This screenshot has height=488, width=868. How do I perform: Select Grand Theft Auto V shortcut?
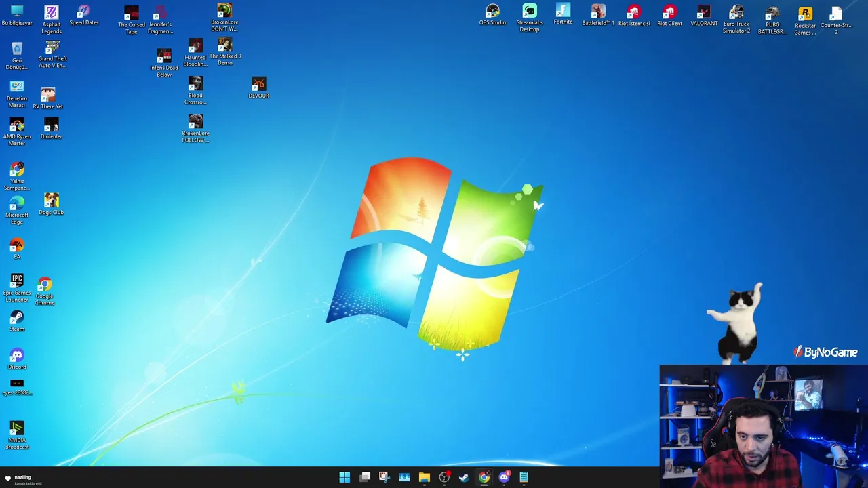(x=52, y=54)
